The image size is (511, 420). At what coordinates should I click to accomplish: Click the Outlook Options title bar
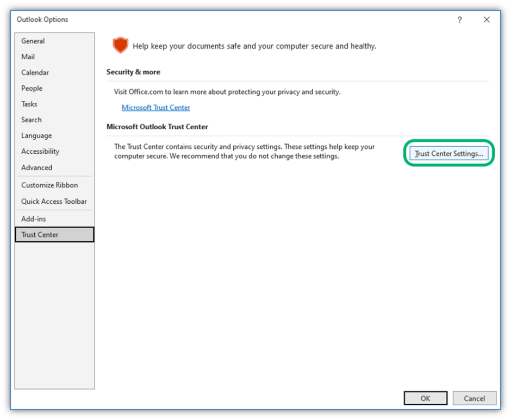[42, 20]
